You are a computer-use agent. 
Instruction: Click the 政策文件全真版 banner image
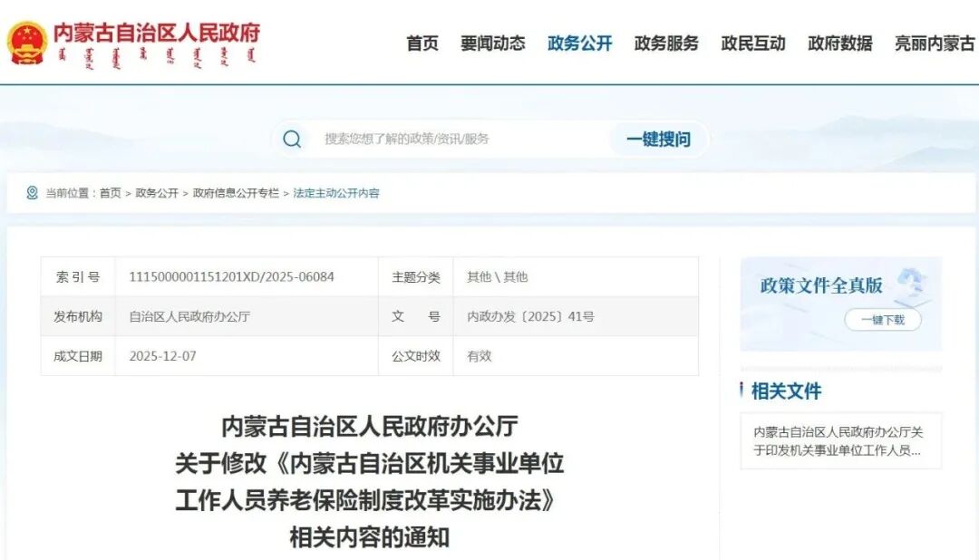(839, 304)
